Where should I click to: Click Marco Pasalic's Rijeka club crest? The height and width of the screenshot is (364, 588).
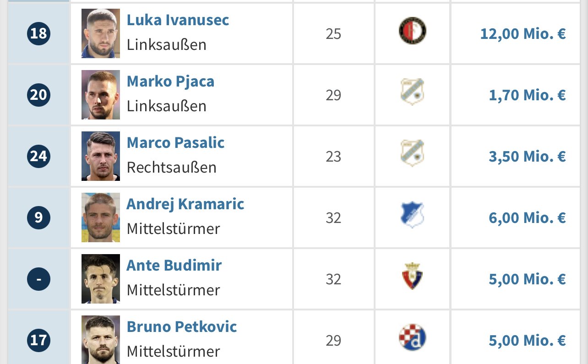point(412,153)
